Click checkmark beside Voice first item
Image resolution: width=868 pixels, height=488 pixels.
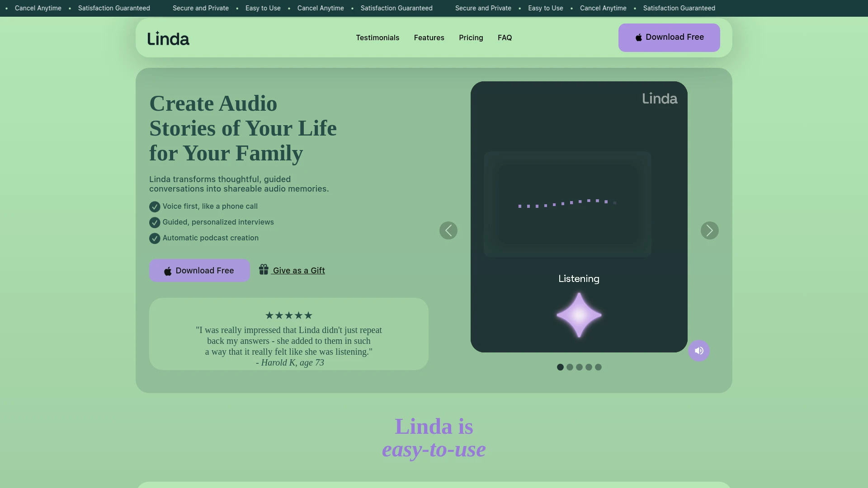(155, 206)
